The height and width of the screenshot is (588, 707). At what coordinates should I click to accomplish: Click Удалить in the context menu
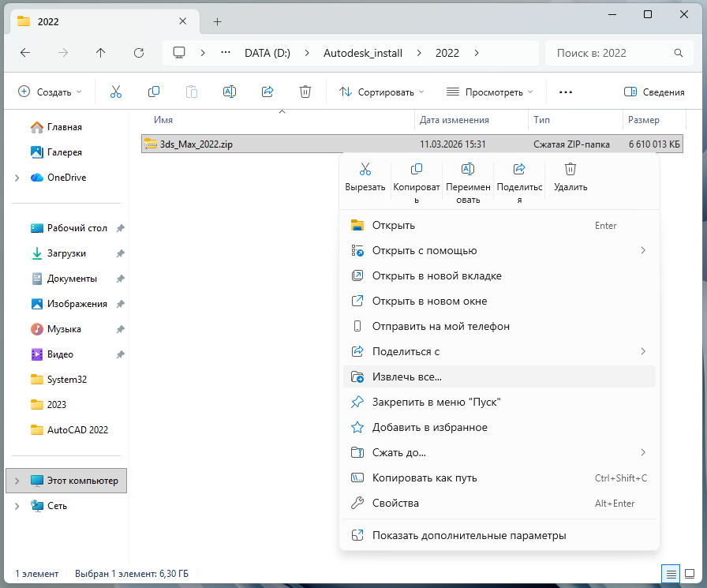[x=570, y=178]
